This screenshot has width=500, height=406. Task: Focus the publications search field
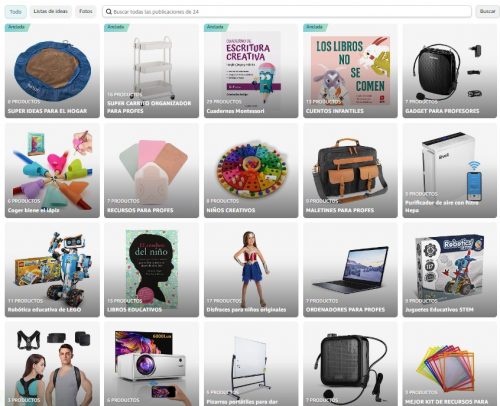(x=287, y=12)
